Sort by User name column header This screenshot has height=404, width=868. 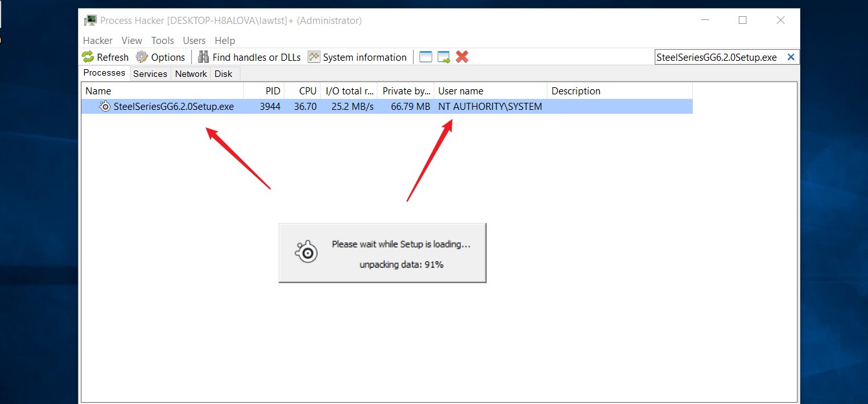click(x=491, y=91)
